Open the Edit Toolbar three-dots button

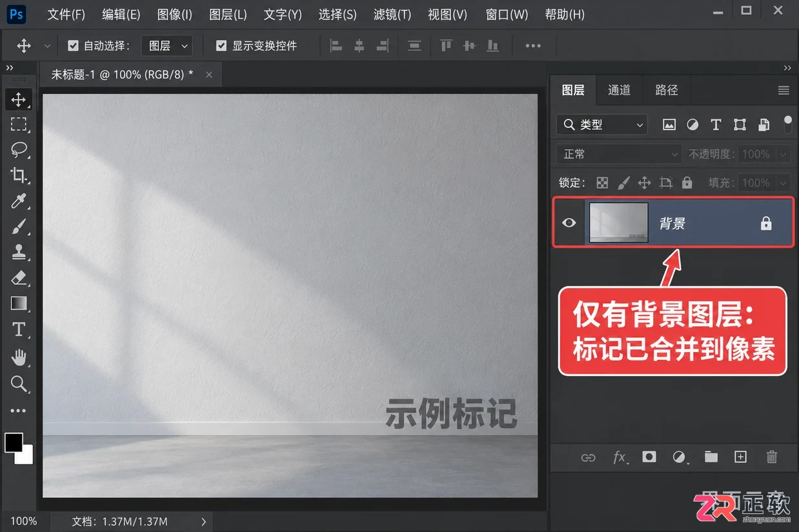coord(19,411)
